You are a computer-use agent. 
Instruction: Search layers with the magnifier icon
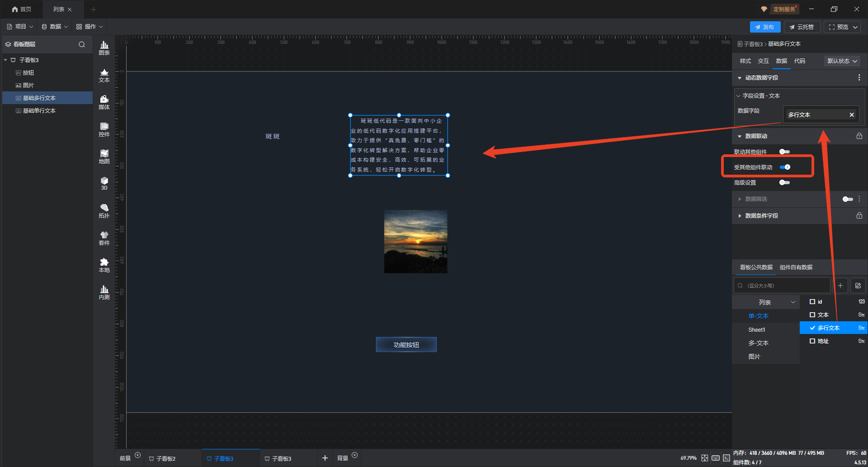pos(82,44)
